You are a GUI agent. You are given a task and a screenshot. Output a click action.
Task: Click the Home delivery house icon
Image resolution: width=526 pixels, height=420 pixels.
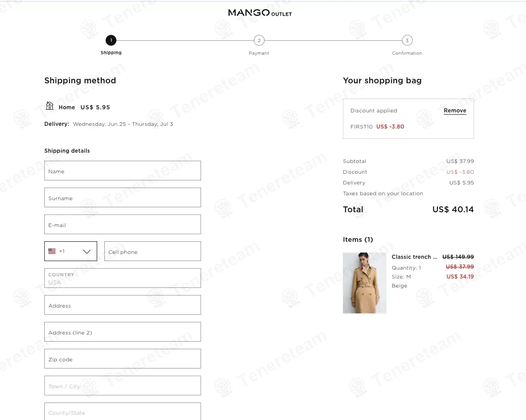tap(50, 106)
